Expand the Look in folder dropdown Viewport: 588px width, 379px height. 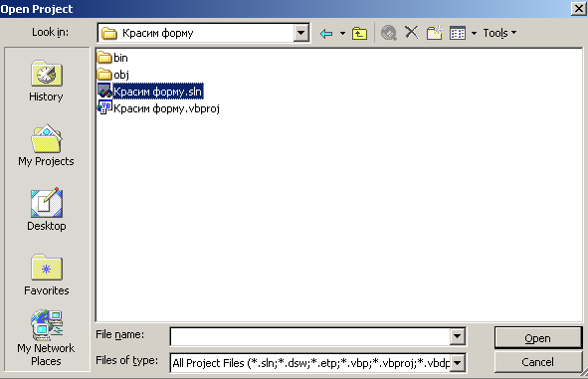(x=300, y=33)
